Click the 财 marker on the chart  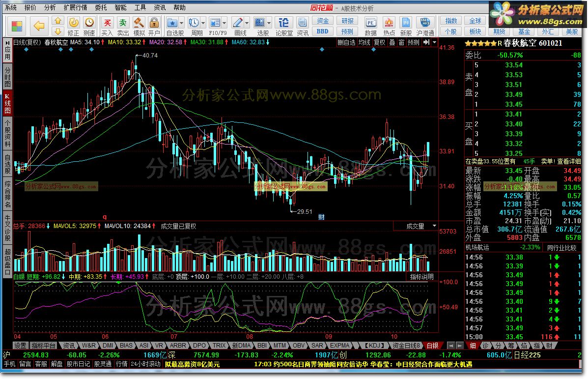[321, 217]
